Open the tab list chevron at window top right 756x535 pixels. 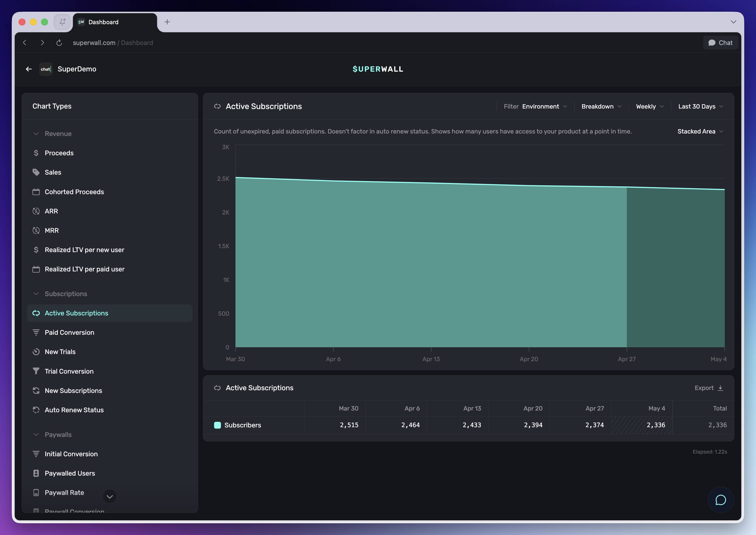click(x=733, y=22)
